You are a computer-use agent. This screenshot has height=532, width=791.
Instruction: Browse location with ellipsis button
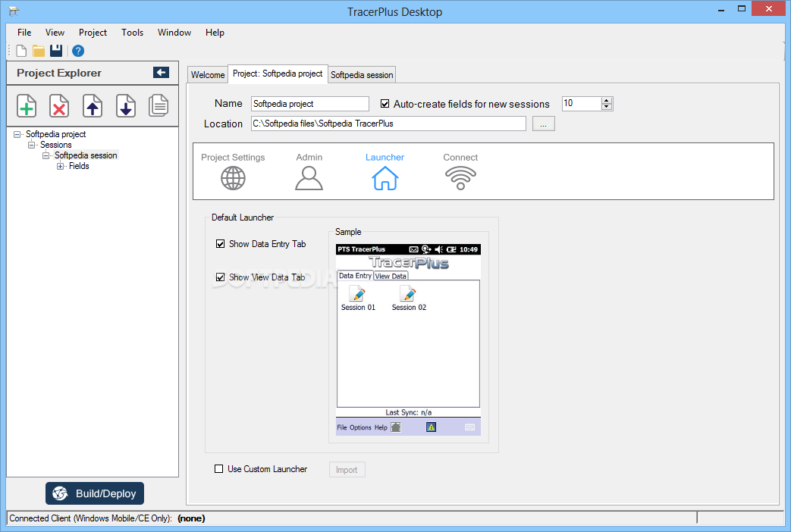click(x=543, y=124)
